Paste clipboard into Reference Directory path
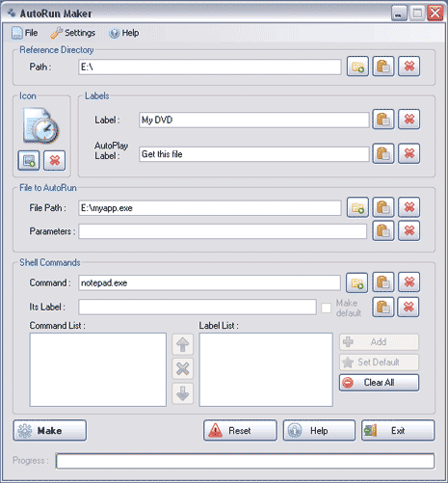The image size is (448, 483). click(x=383, y=67)
